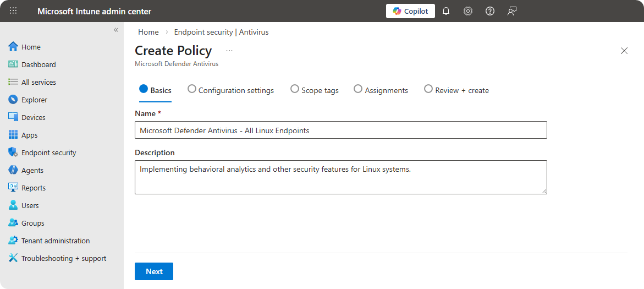Viewport: 644px width, 289px height.
Task: Select the Configuration settings step circle
Action: point(192,89)
